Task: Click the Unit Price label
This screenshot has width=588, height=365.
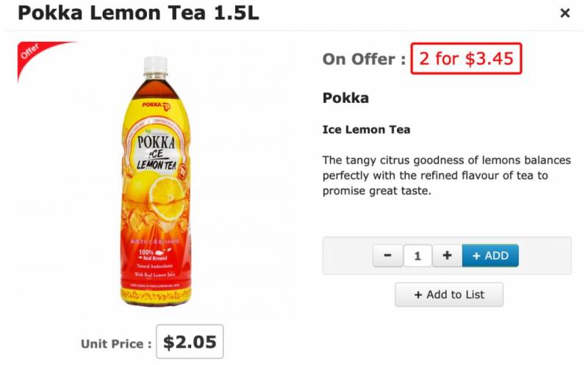Action: coord(116,343)
